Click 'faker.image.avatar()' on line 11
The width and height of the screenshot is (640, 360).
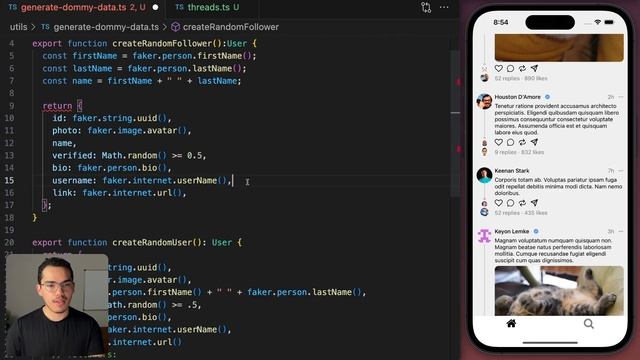137,131
